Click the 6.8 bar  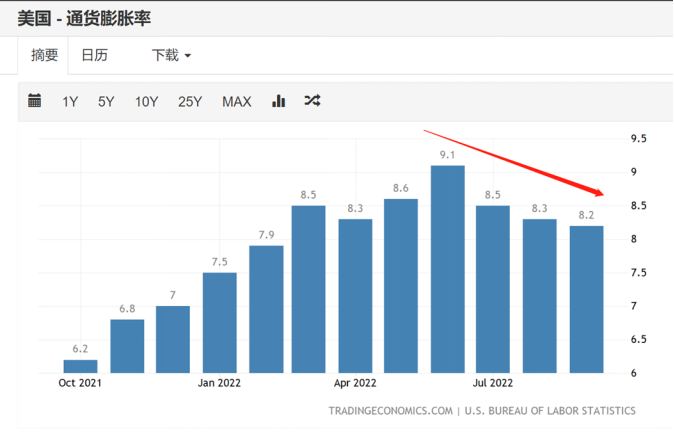coord(127,346)
